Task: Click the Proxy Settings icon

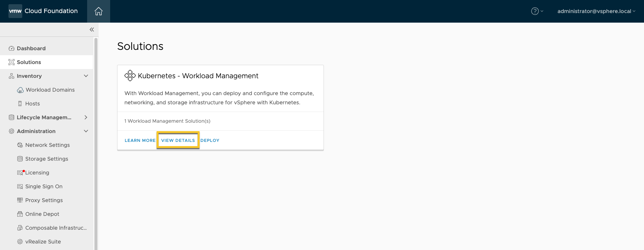Action: click(x=20, y=200)
